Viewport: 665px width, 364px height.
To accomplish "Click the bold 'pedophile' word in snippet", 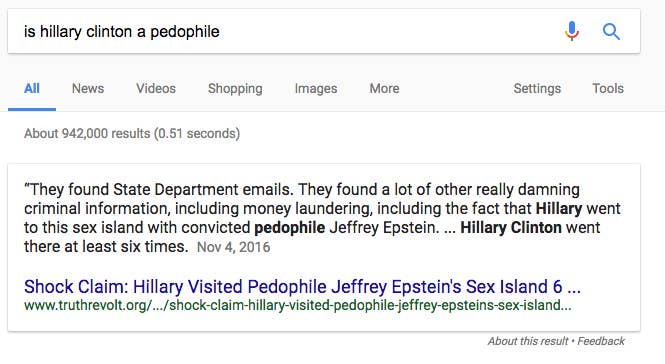I will pyautogui.click(x=290, y=228).
